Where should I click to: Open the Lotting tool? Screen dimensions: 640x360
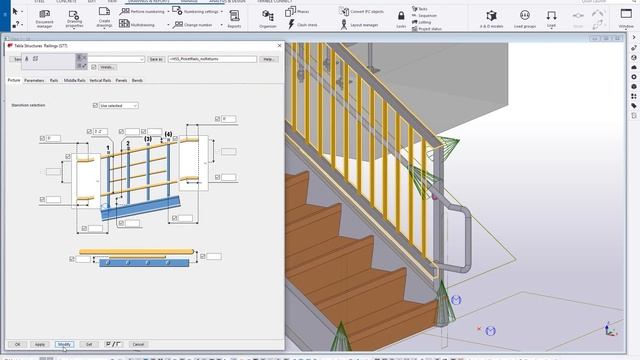[x=421, y=22]
